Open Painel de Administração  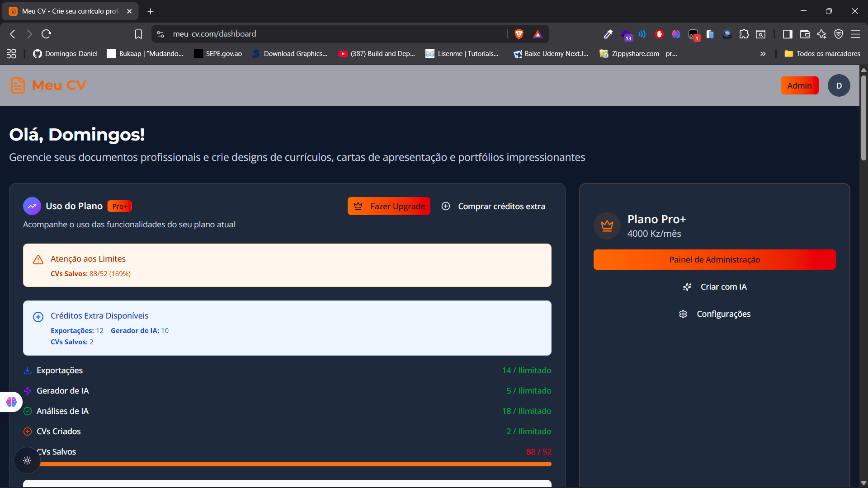714,260
